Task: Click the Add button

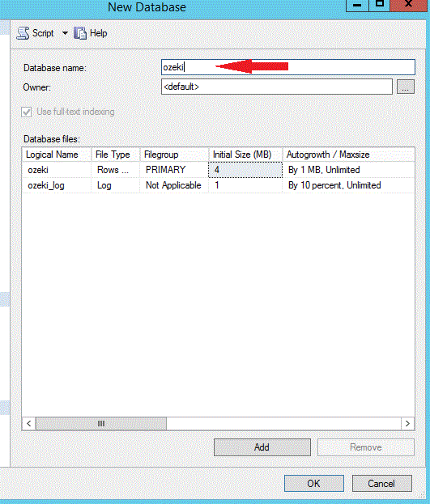Action: 262,447
